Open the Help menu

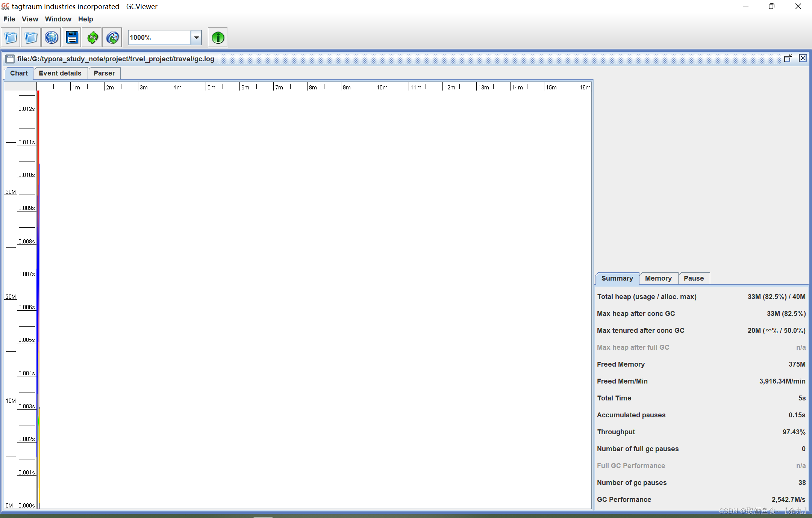click(85, 19)
